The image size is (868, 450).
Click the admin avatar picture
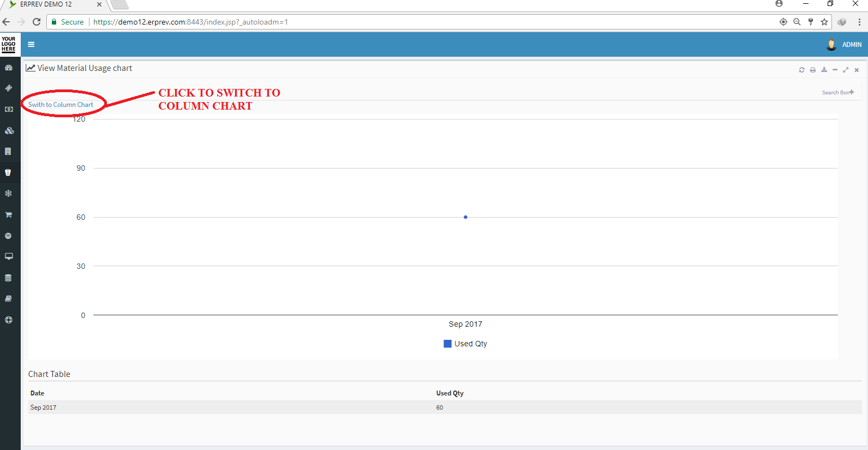click(x=831, y=45)
